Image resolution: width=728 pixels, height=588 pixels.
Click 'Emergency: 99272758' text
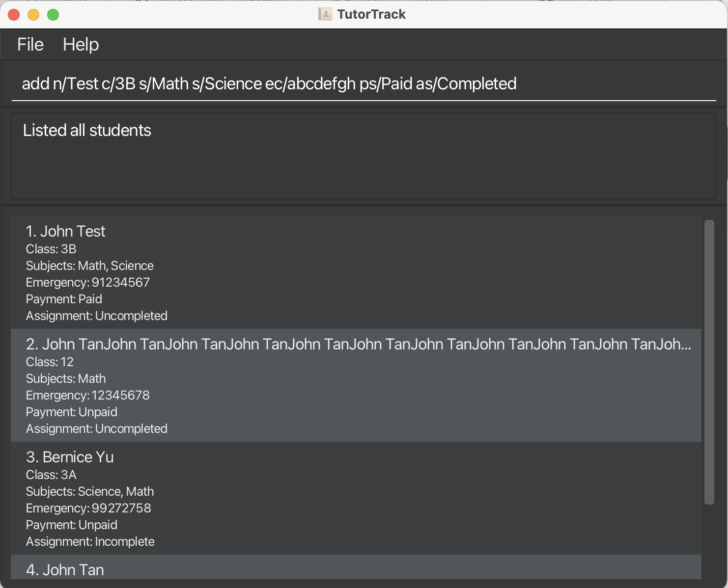tap(88, 508)
